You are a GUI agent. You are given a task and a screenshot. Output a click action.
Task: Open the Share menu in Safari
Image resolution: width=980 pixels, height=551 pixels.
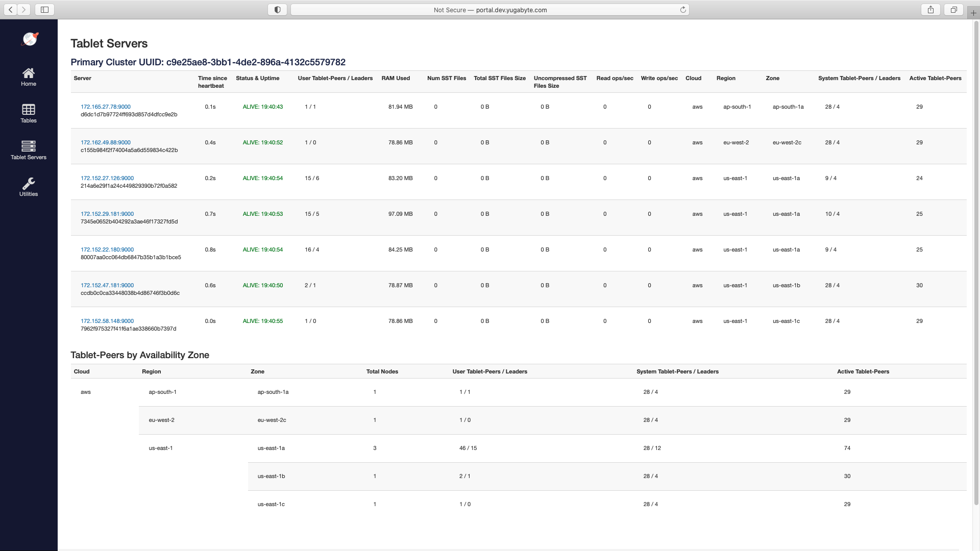tap(930, 9)
